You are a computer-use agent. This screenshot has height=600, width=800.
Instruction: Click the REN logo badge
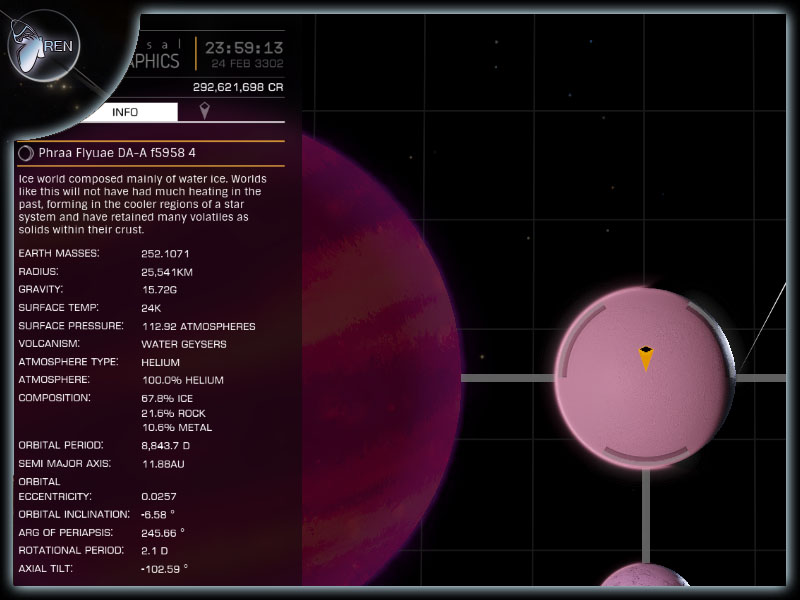(44, 45)
